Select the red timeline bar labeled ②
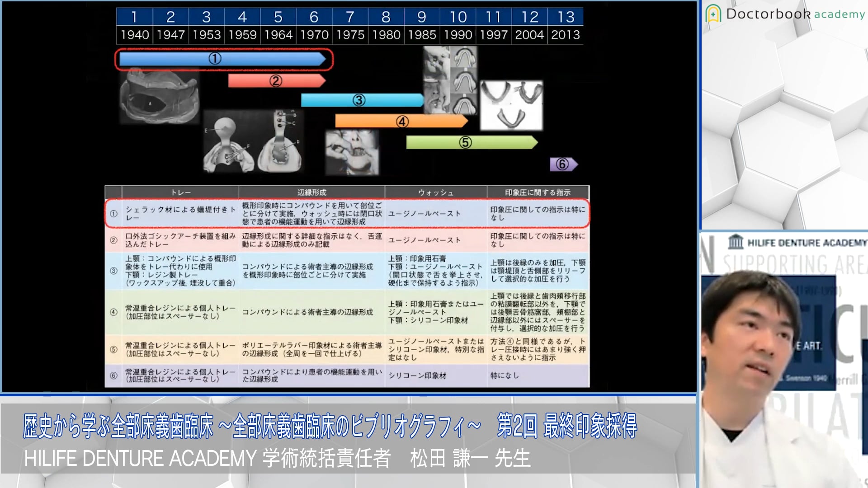 [x=277, y=81]
